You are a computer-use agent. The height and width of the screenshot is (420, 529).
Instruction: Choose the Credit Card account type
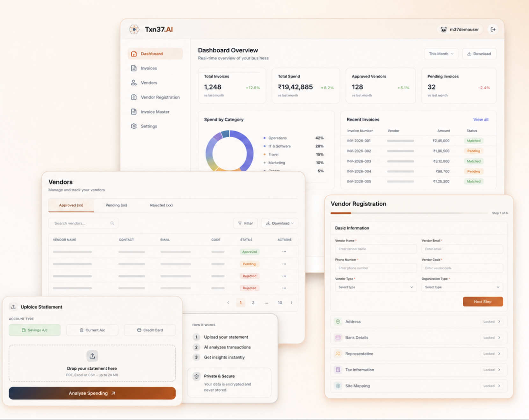(150, 330)
